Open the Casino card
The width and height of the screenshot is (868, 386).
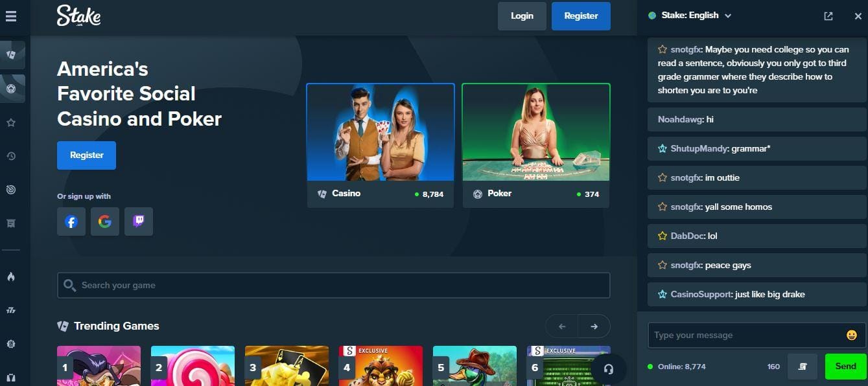pos(381,145)
